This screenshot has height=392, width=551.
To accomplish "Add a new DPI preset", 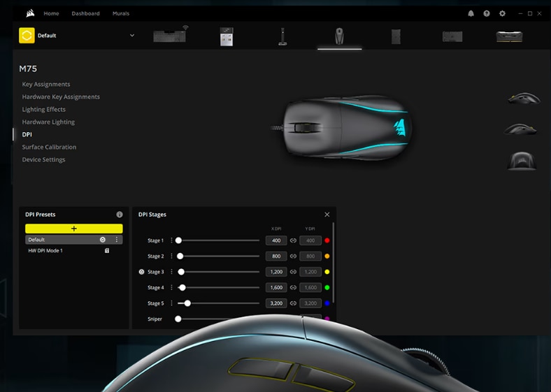I will [x=74, y=228].
